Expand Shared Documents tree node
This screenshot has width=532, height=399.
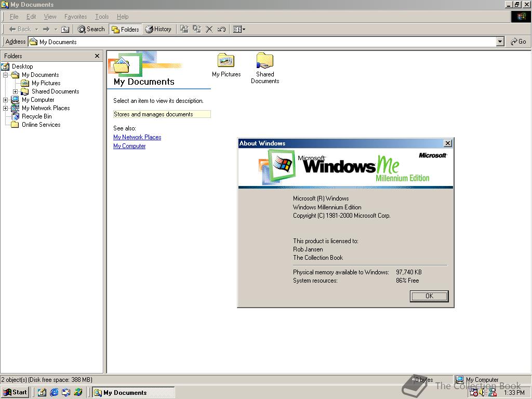coord(15,91)
